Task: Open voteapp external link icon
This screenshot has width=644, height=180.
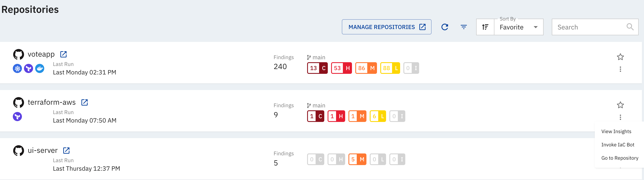Action: (63, 54)
